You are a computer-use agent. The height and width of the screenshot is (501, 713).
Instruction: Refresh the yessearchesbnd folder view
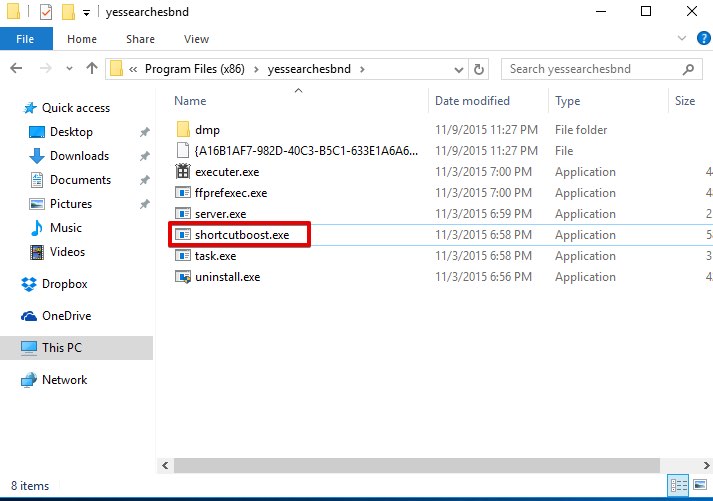click(479, 69)
